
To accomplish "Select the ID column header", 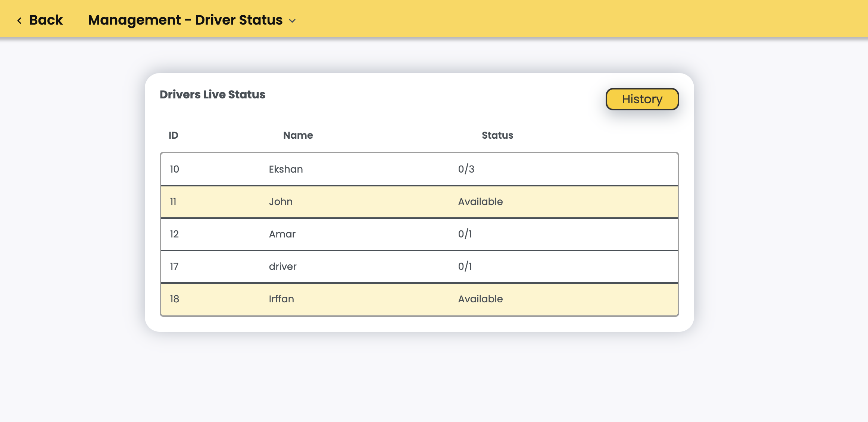I will pos(173,135).
